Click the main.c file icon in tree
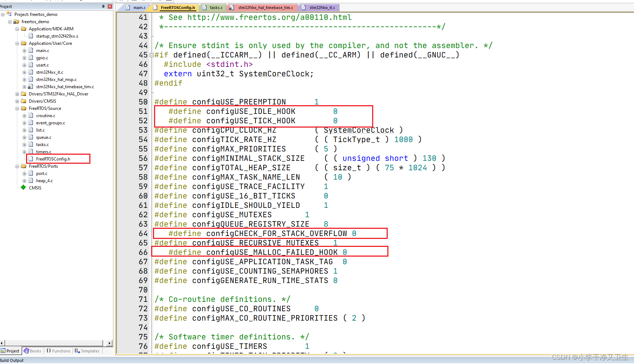Screen dimensions: 634x364 point(31,51)
